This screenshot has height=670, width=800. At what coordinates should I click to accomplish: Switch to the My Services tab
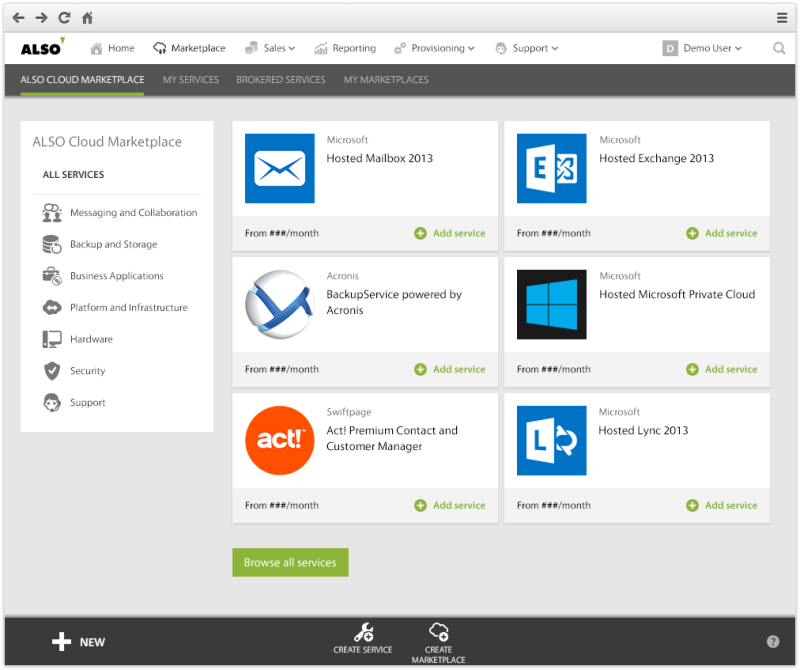pyautogui.click(x=190, y=80)
